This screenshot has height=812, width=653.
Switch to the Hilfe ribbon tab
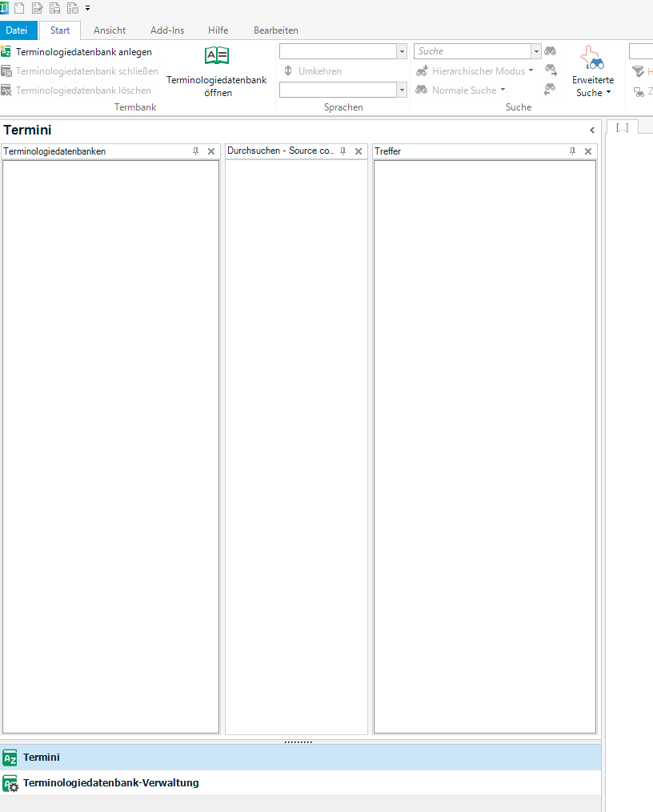[x=218, y=30]
